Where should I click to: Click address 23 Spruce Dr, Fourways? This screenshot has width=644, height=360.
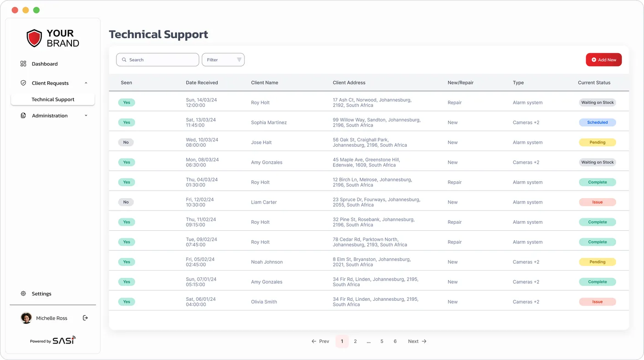(376, 202)
